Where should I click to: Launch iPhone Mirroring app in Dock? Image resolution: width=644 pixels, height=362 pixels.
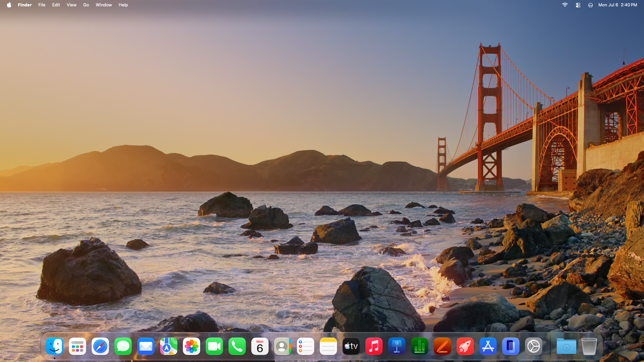click(x=511, y=346)
